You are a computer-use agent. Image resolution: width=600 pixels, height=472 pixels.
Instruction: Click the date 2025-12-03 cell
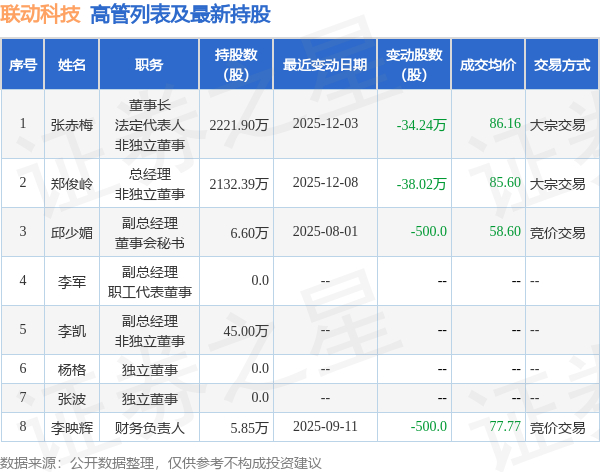coord(325,123)
